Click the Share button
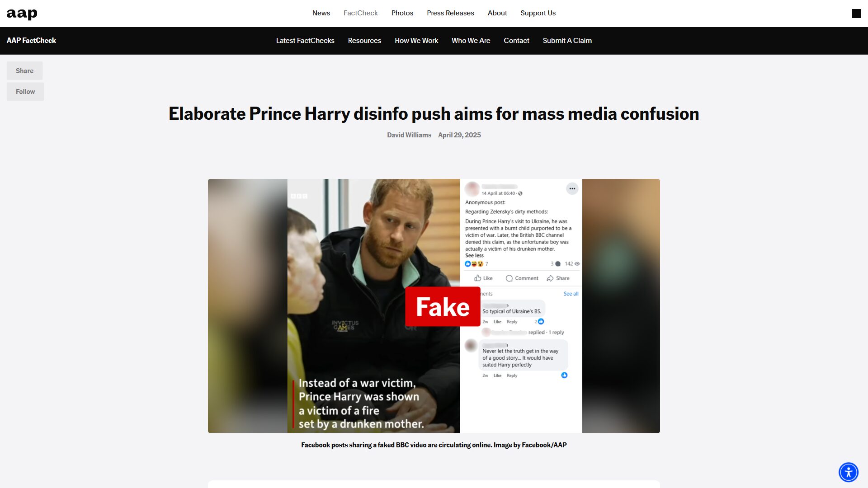This screenshot has height=488, width=868. tap(24, 71)
